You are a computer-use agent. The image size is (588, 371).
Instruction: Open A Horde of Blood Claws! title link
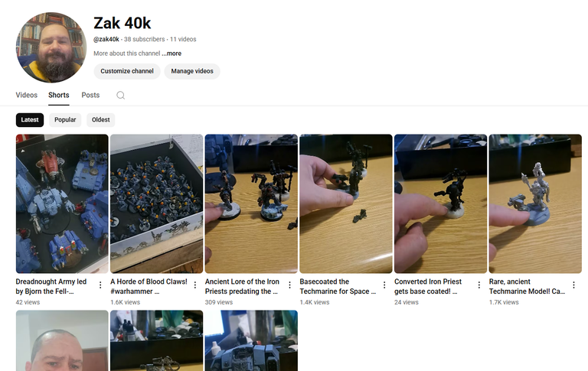(x=149, y=286)
